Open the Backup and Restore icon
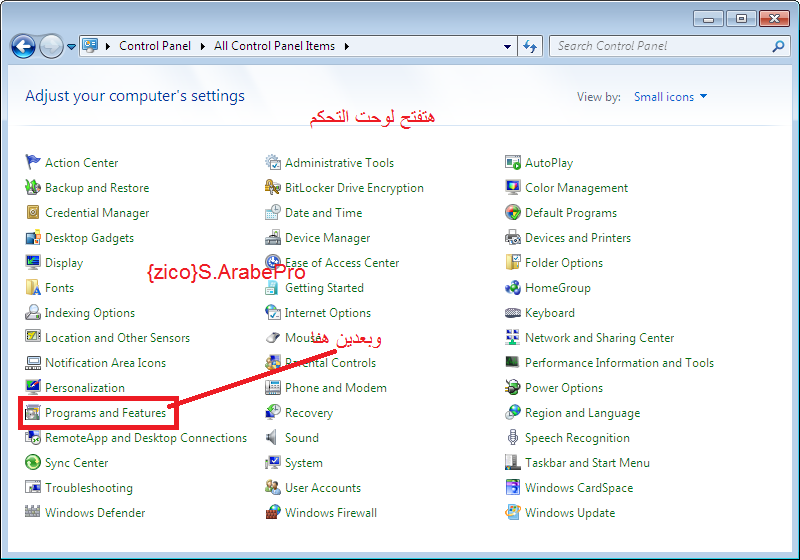The height and width of the screenshot is (560, 800). [x=33, y=187]
